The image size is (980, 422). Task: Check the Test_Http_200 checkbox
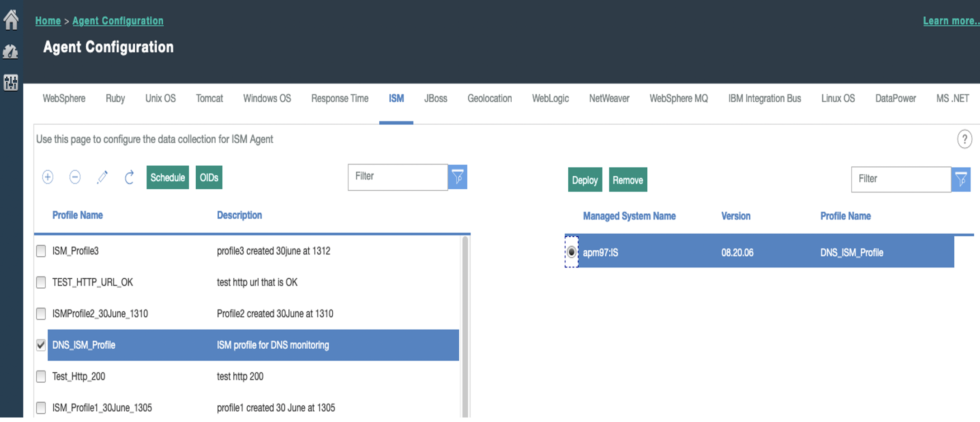click(x=41, y=376)
